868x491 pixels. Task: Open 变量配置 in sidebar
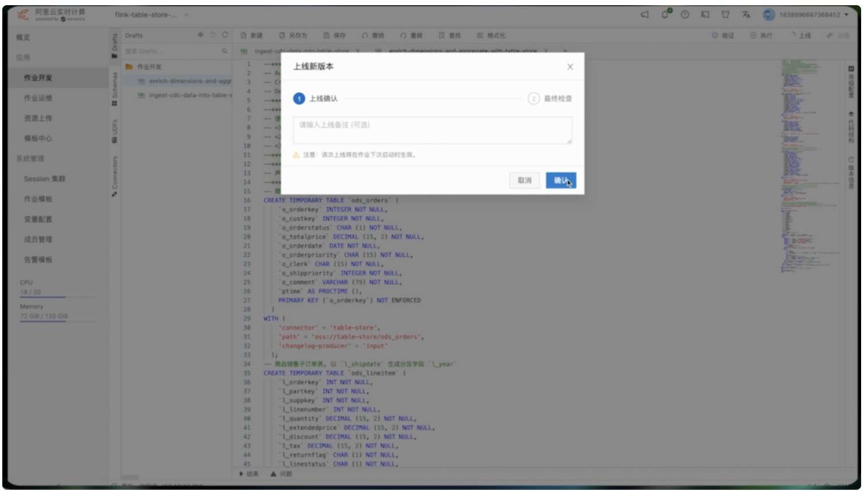click(38, 219)
